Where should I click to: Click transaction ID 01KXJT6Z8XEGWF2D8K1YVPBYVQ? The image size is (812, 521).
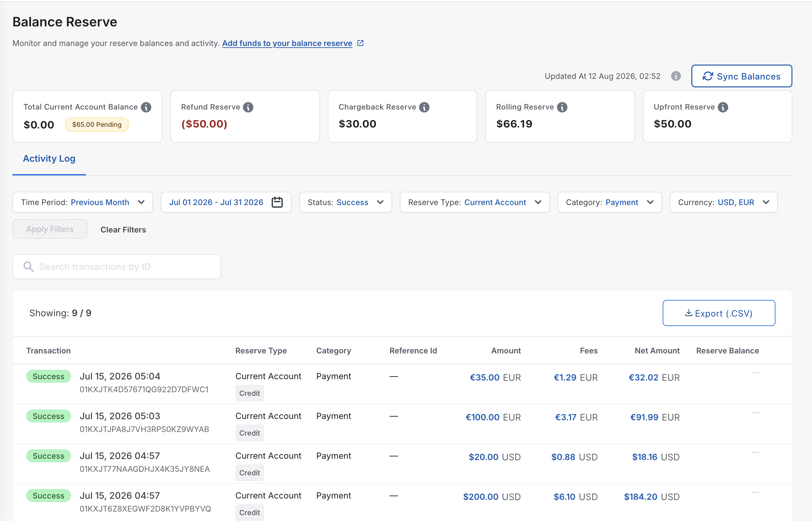(x=145, y=509)
